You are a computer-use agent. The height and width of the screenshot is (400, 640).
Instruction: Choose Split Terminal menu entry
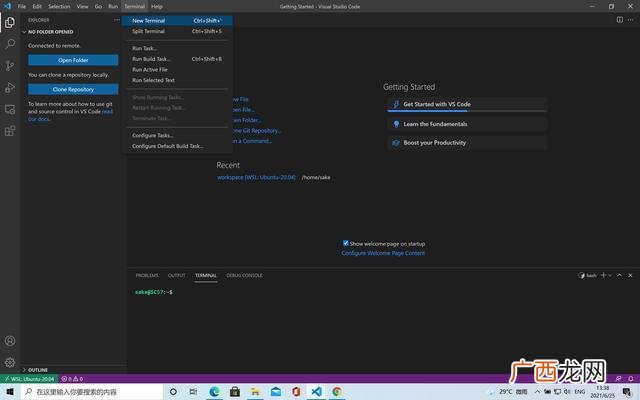[177, 31]
